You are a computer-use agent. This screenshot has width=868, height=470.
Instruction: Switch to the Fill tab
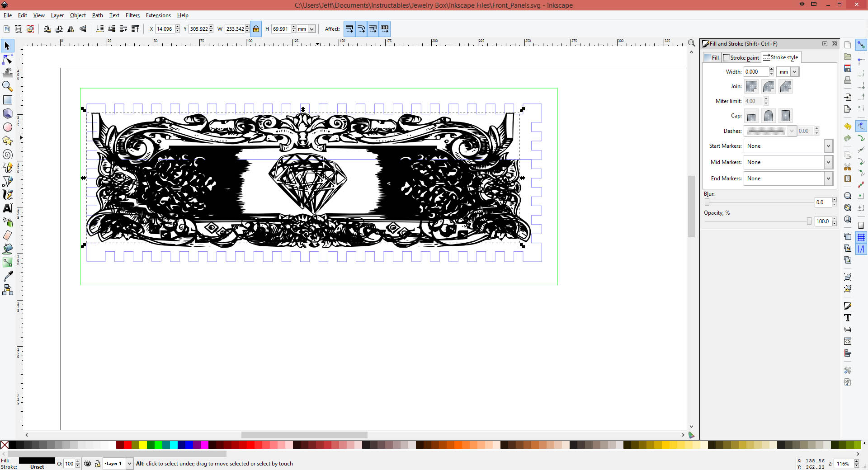(712, 58)
